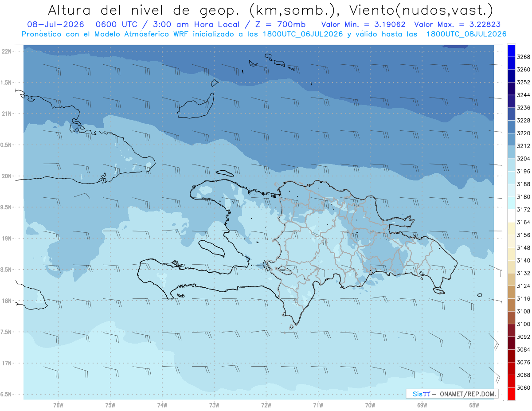The width and height of the screenshot is (532, 411).
Task: Click the colorbar value '3204'
Action: coord(524,158)
